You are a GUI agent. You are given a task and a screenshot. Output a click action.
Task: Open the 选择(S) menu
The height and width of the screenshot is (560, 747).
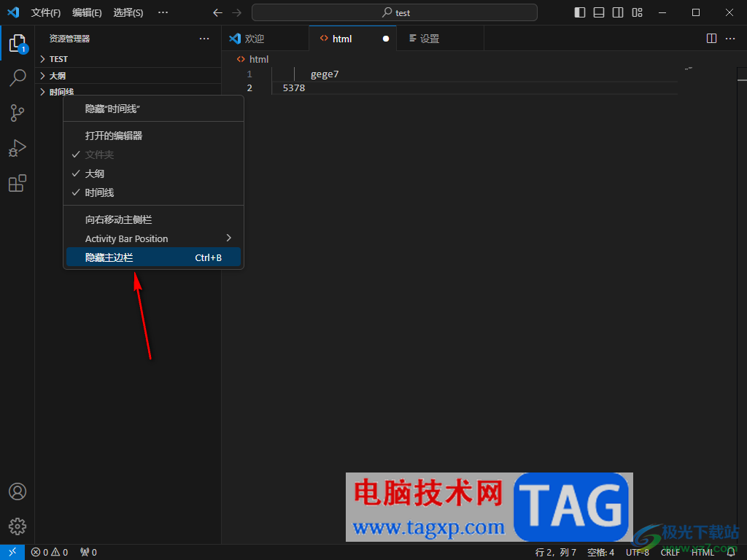tap(128, 12)
